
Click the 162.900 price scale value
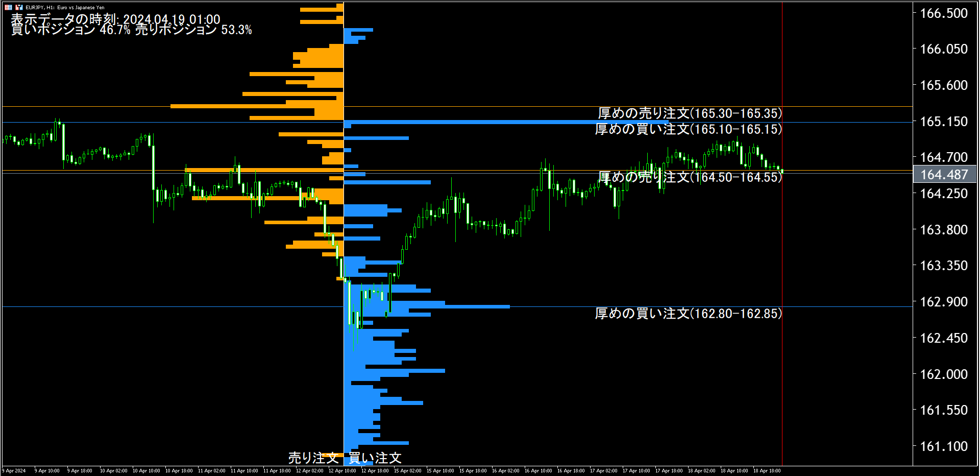(x=944, y=302)
